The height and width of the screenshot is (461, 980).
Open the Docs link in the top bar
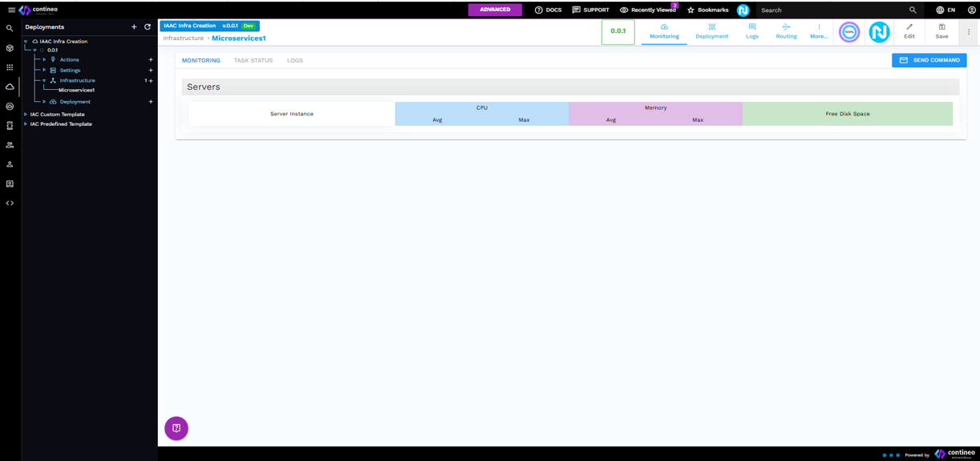[x=548, y=10]
